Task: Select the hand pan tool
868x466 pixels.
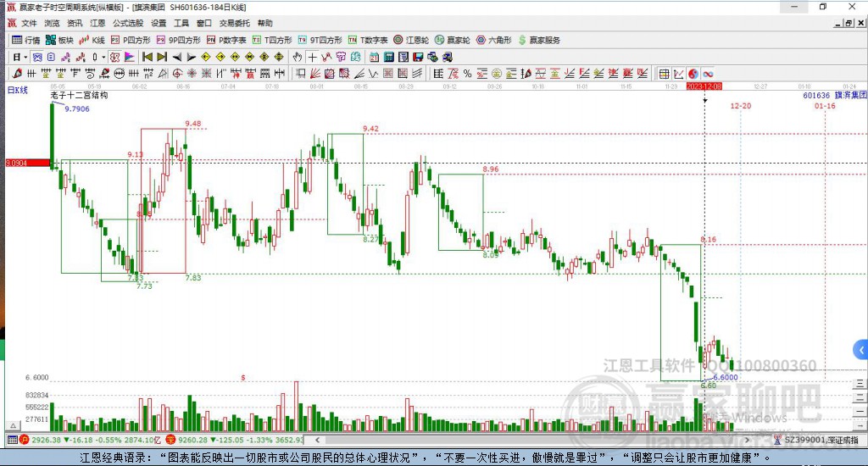Action: (298, 57)
